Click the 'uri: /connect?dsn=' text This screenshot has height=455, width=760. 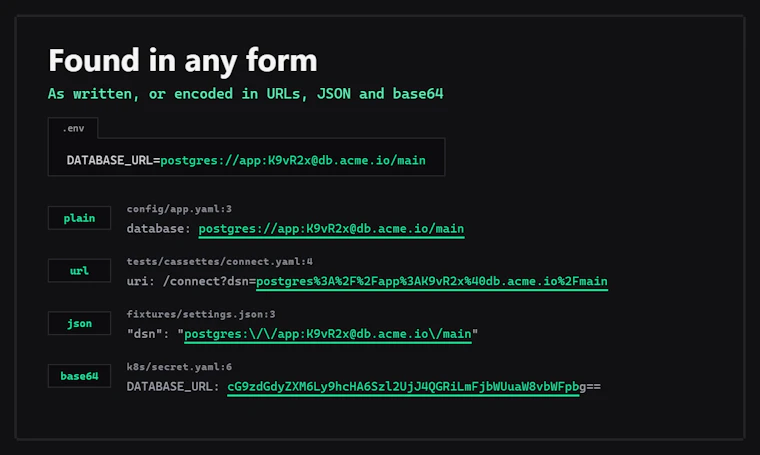[x=191, y=282]
